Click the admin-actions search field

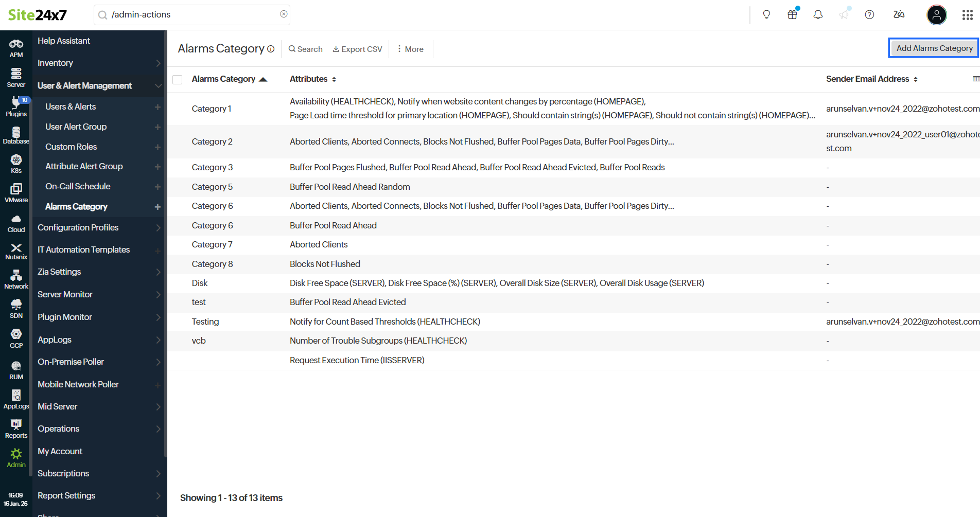point(192,14)
